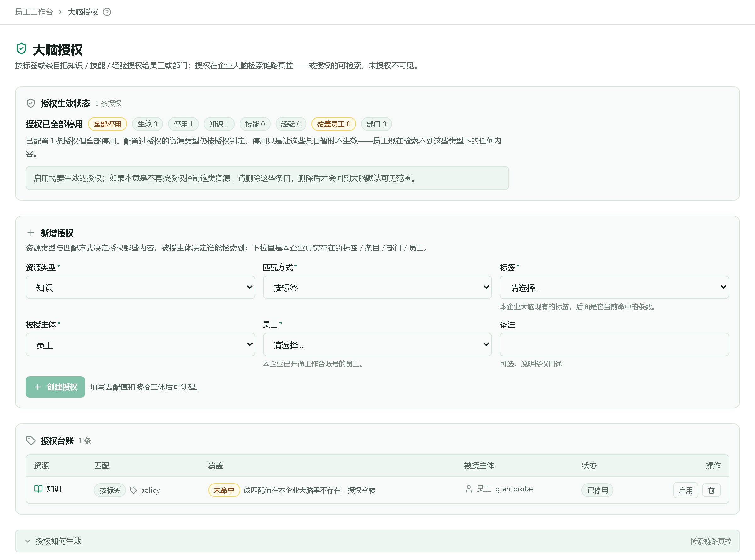Screen dimensions: 755x560
Task: Click the 1 条 count beside 授权台账
Action: [85, 440]
